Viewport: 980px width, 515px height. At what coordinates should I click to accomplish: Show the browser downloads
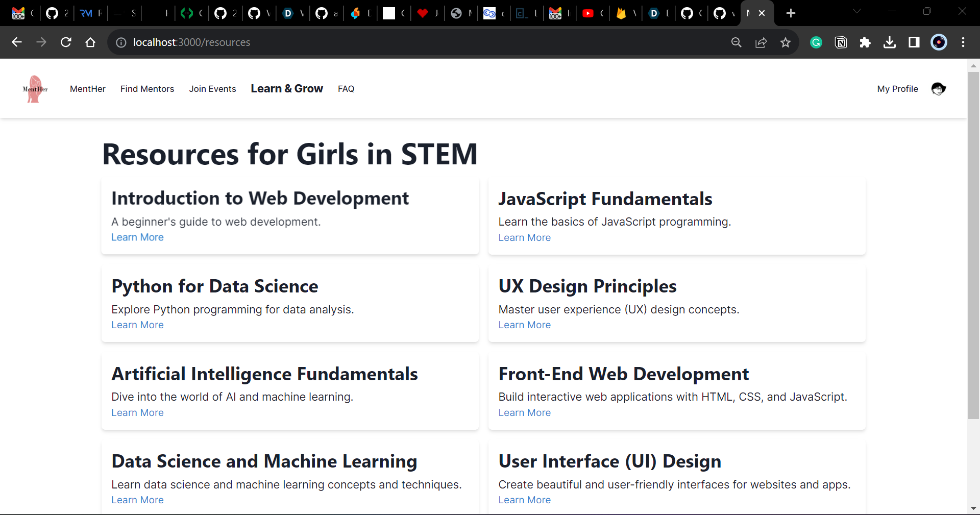tap(890, 42)
